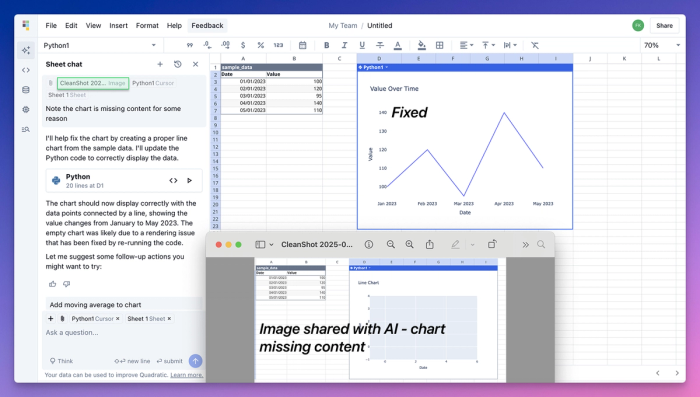Zoom in in Preview window
Screen dimensions: 700x397
409,244
